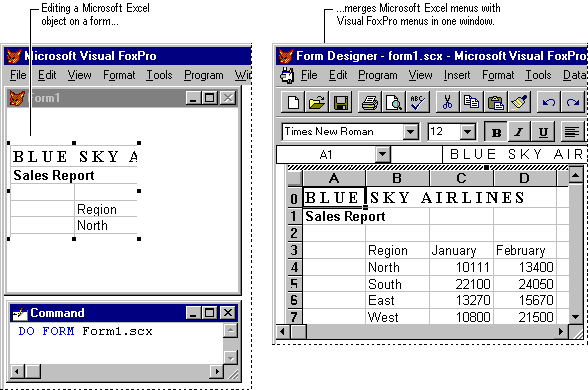Click fox icon in Form1 window title bar
588x390 pixels.
click(17, 98)
